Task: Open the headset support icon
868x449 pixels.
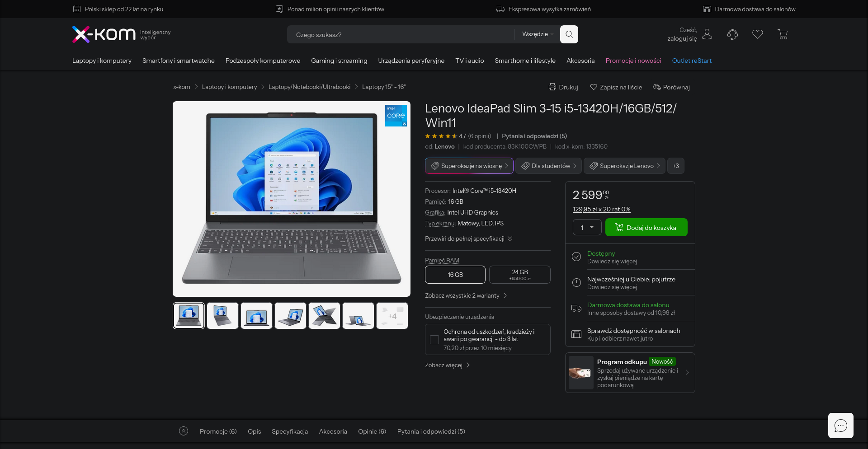Action: tap(732, 34)
